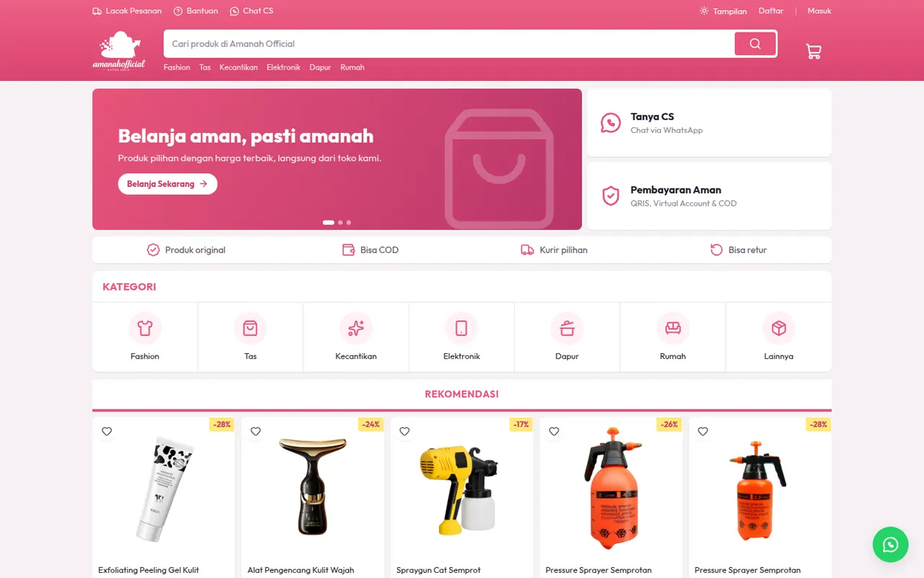Open the Alat Pengencang Kulit Wajah image
924x578 pixels.
(x=313, y=488)
